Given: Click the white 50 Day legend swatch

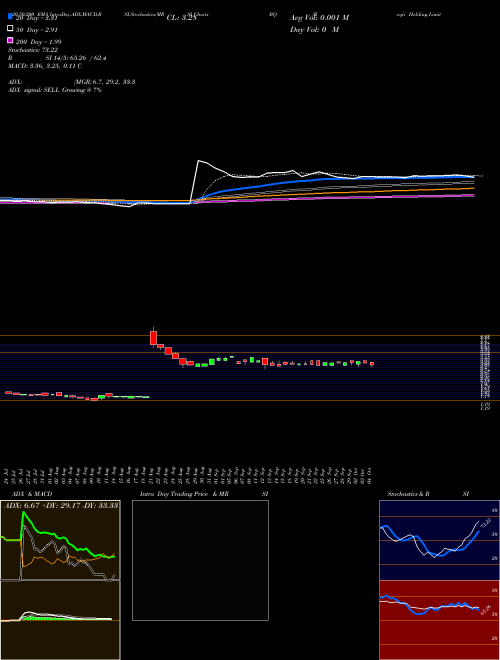Looking at the screenshot, I should click(10, 28).
